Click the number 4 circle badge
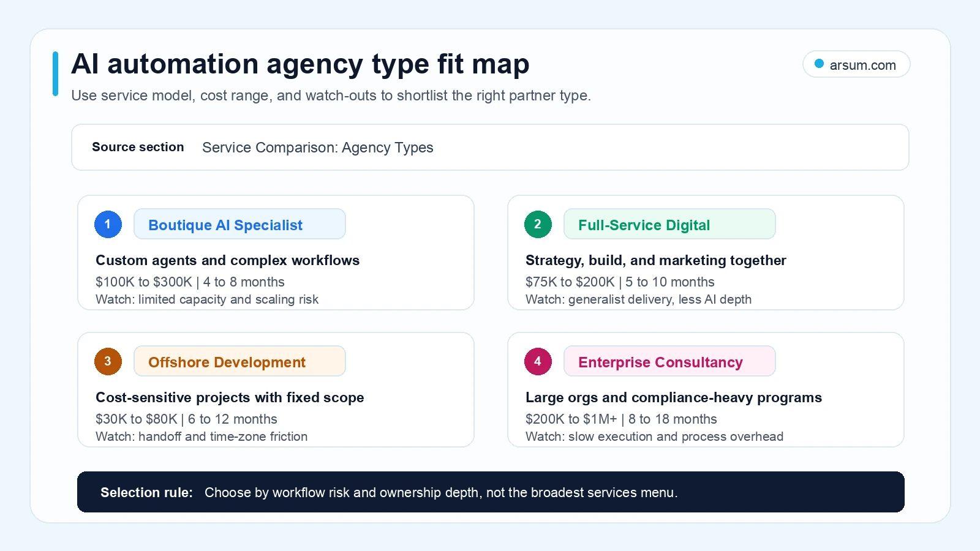980x551 pixels. tap(538, 361)
